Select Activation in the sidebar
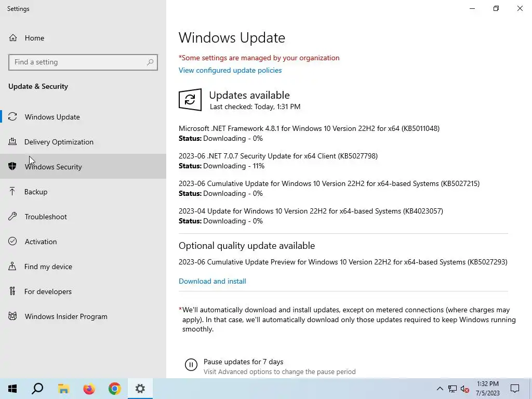532x399 pixels. point(83,242)
